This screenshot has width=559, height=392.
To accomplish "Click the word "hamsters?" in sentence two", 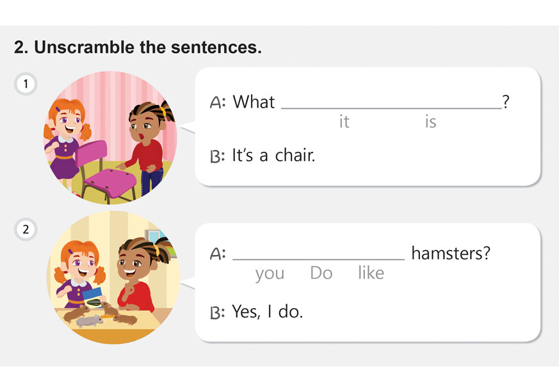I will pyautogui.click(x=451, y=254).
